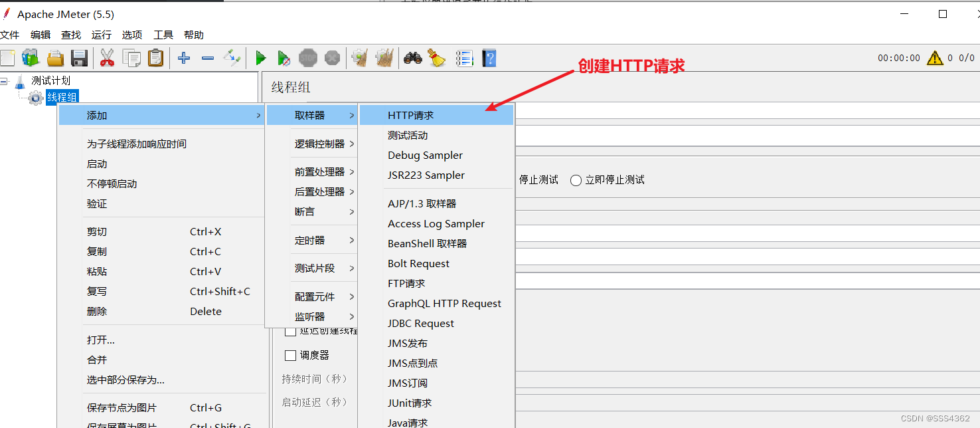Screen dimensions: 980x428
Task: Click the Shutdown X icon
Action: click(x=332, y=58)
